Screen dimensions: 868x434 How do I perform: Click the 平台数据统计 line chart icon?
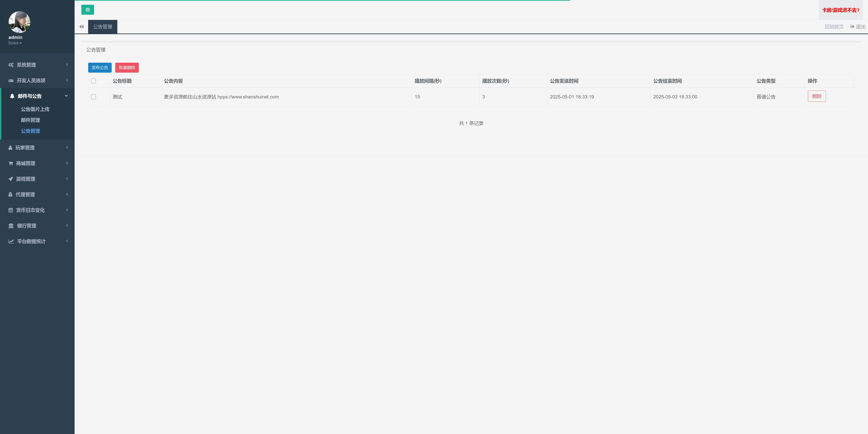[11, 241]
